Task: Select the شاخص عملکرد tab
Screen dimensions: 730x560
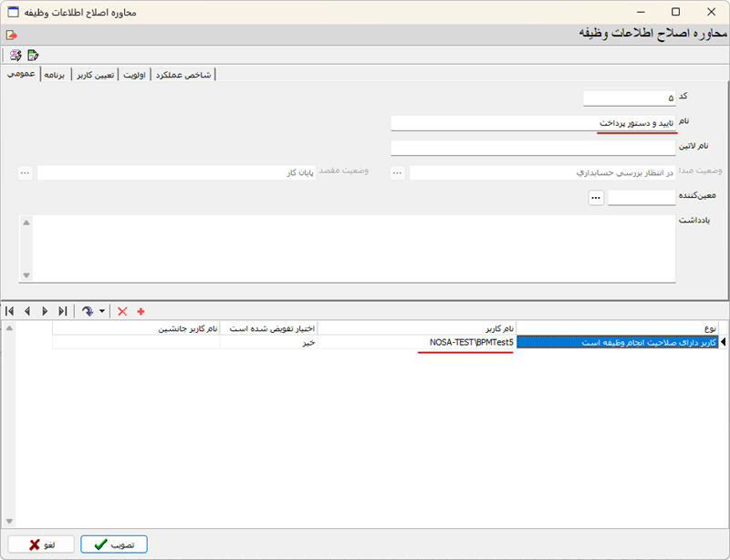Action: pos(183,74)
